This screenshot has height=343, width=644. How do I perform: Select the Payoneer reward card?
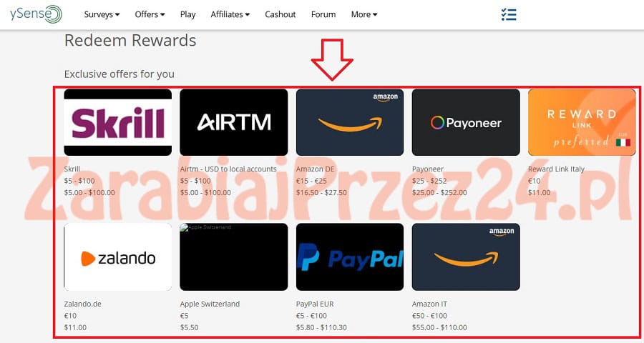click(x=466, y=122)
